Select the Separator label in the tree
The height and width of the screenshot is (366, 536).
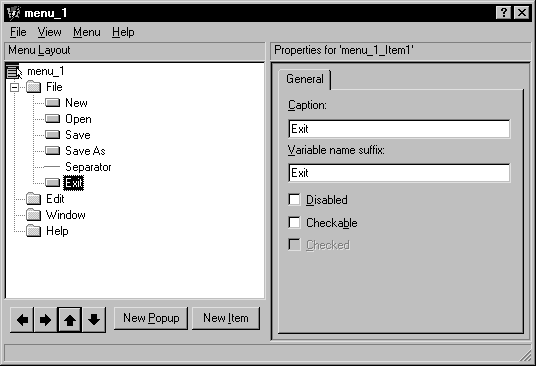click(x=88, y=167)
